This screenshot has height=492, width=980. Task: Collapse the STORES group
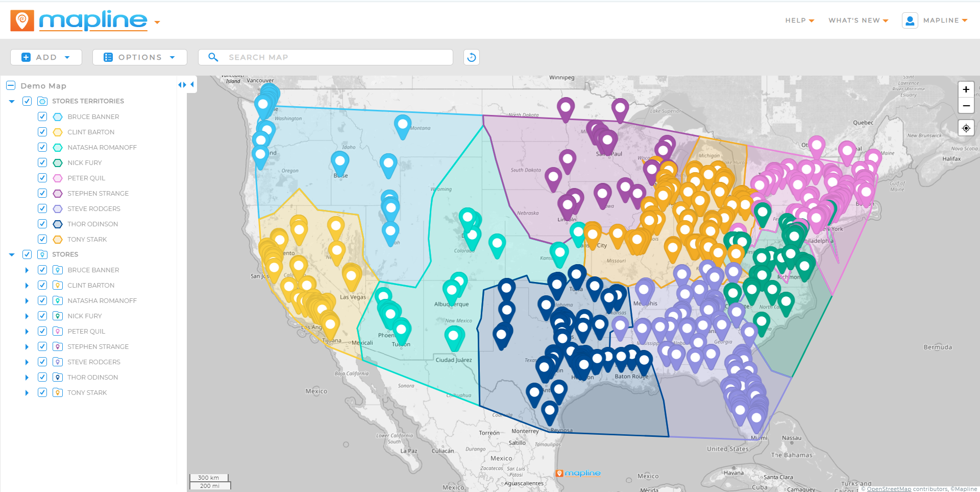pyautogui.click(x=12, y=254)
